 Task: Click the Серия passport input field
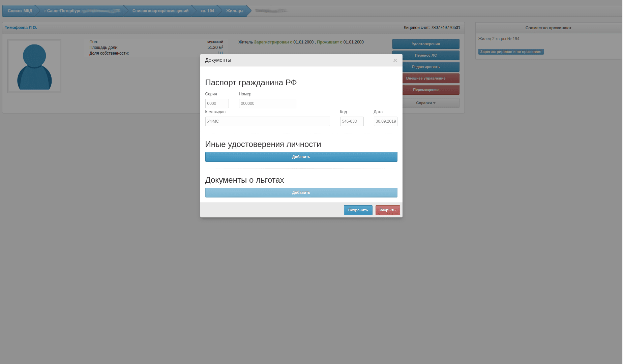tap(217, 103)
